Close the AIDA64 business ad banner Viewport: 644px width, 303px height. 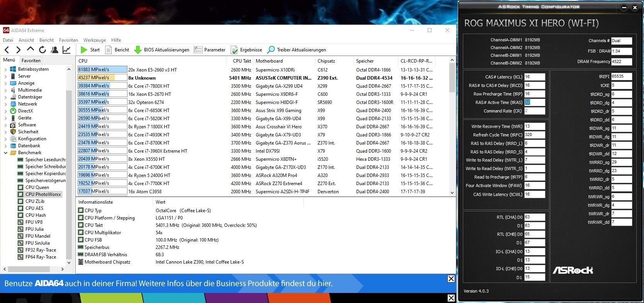click(451, 279)
